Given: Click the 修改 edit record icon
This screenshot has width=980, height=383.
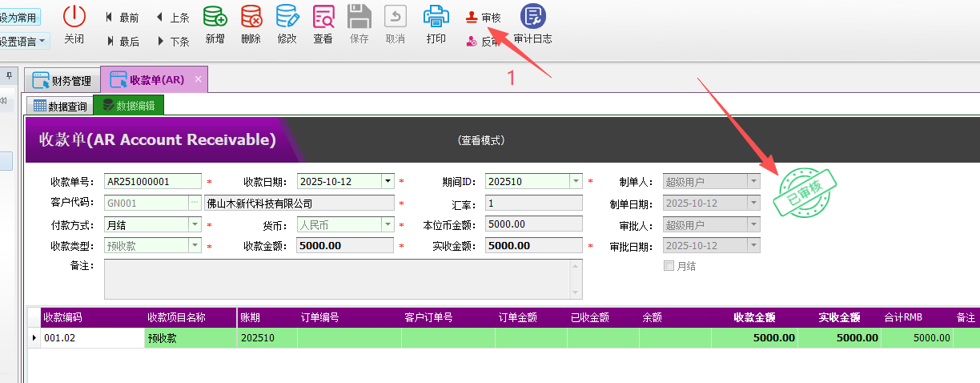Looking at the screenshot, I should point(287,16).
